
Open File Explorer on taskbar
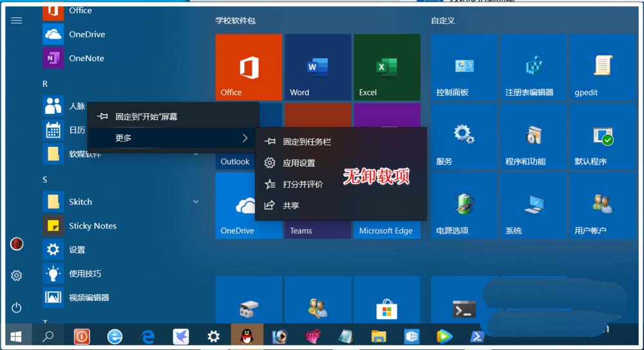pos(378,336)
